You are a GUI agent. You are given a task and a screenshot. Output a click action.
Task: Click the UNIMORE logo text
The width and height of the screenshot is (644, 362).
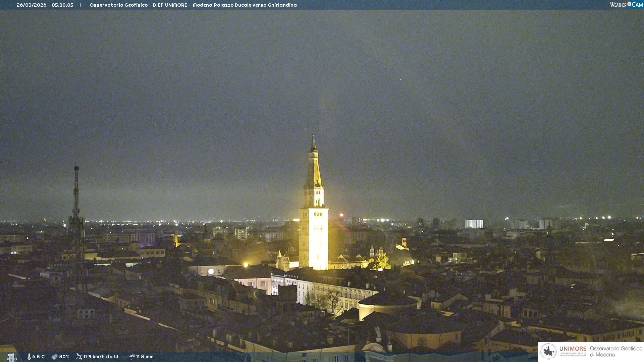click(x=573, y=349)
